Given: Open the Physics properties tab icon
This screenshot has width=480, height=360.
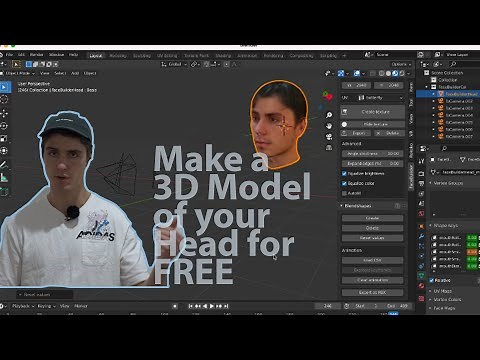Looking at the screenshot, I should coord(422,256).
